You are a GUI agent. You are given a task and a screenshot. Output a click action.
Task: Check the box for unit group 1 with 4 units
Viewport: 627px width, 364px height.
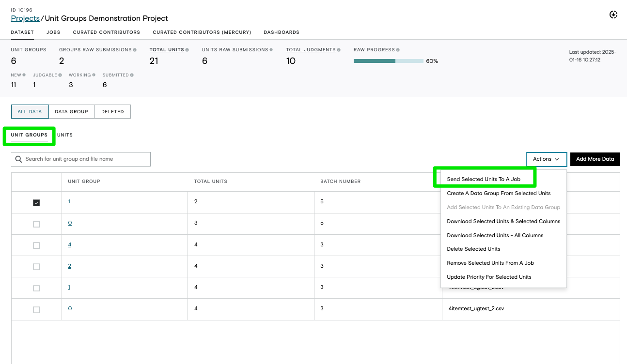36,288
